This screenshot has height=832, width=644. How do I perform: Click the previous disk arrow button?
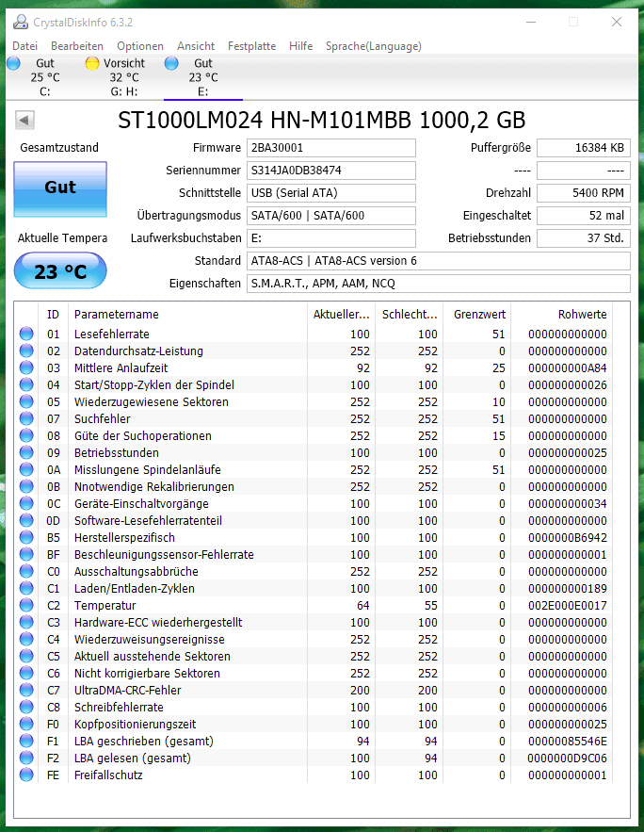pyautogui.click(x=24, y=120)
